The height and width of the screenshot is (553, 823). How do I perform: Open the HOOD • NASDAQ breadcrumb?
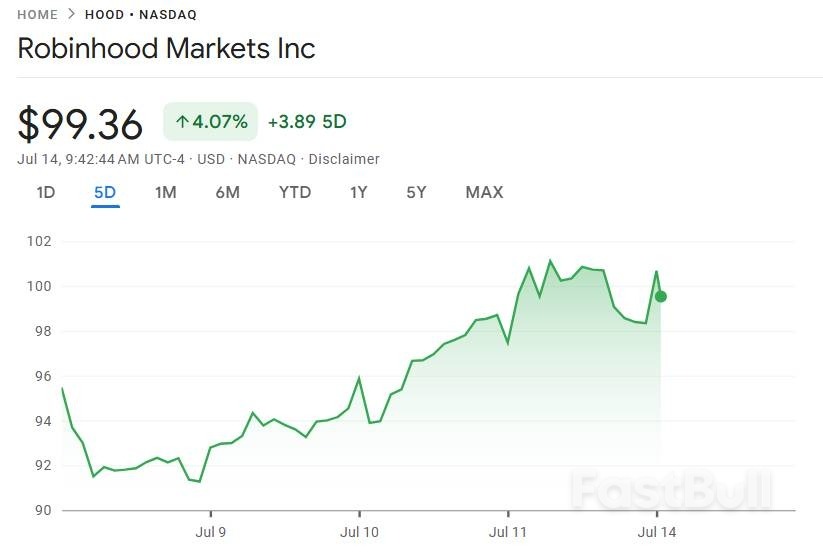[x=141, y=15]
